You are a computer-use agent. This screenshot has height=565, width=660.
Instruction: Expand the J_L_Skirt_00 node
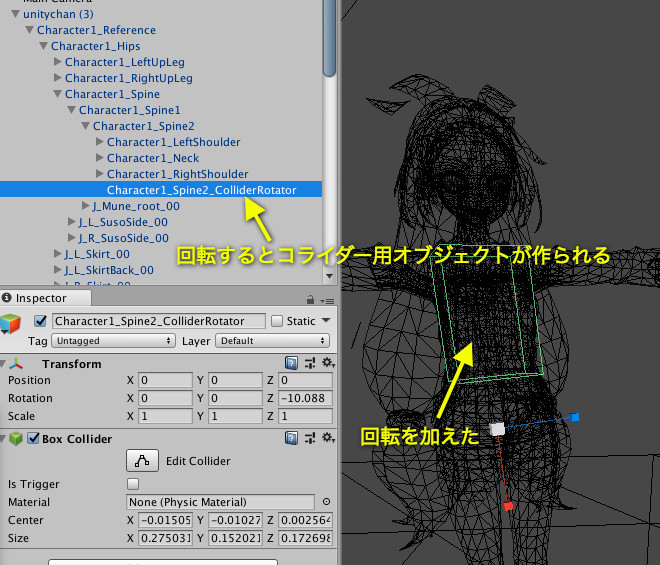[58, 254]
